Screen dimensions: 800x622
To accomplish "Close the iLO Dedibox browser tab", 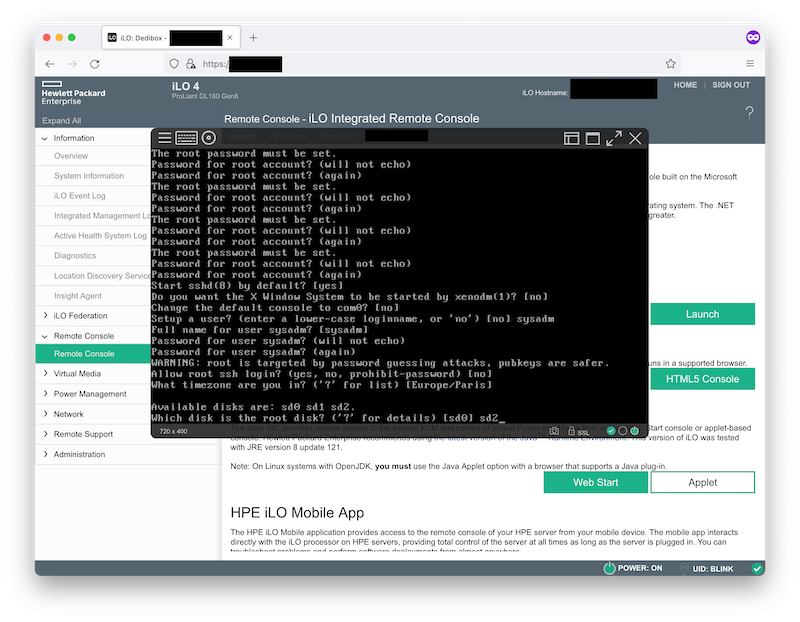I will [x=230, y=38].
